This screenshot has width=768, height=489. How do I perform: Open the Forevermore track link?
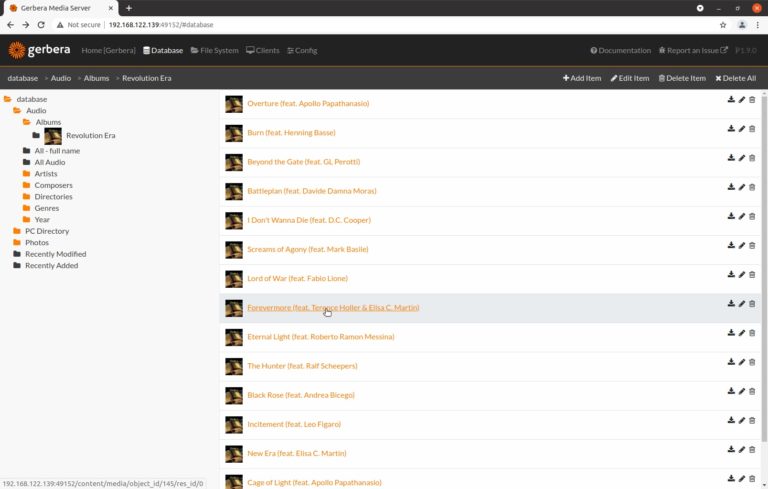(332, 308)
